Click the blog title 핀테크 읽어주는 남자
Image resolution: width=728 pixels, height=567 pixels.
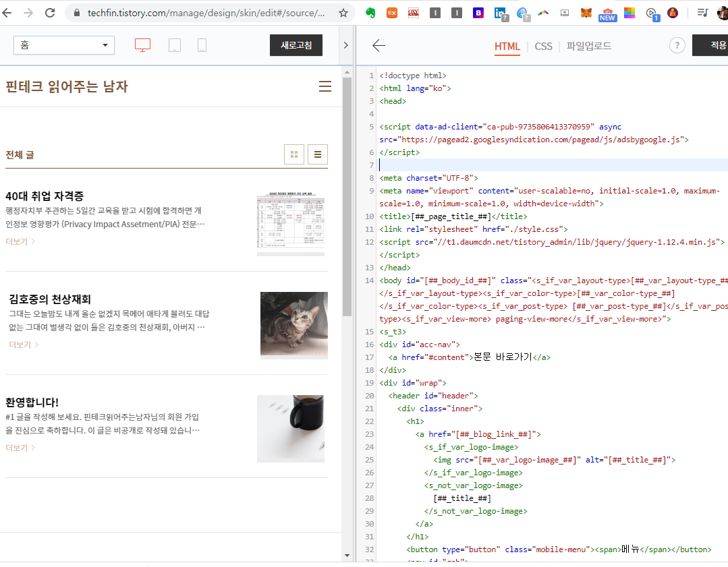click(67, 86)
